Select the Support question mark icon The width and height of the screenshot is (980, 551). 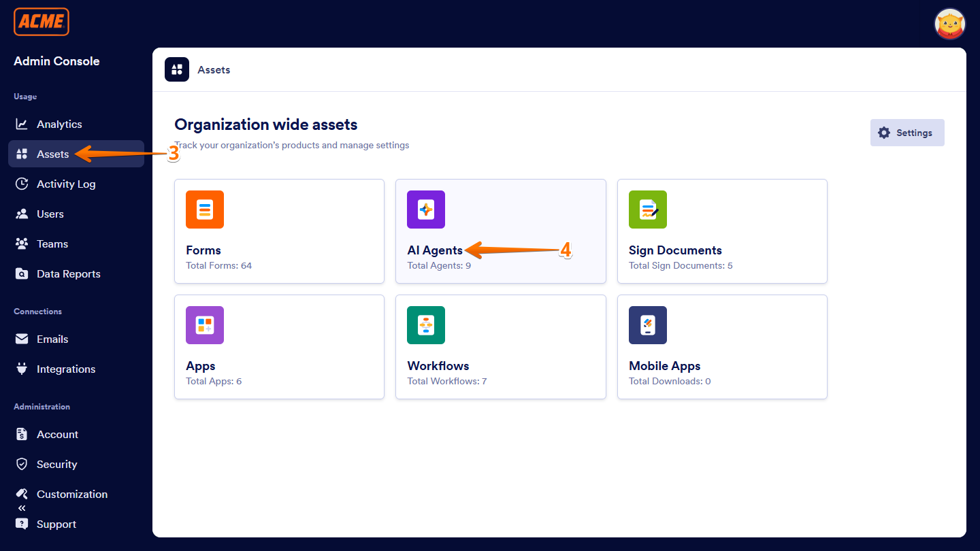click(x=22, y=524)
